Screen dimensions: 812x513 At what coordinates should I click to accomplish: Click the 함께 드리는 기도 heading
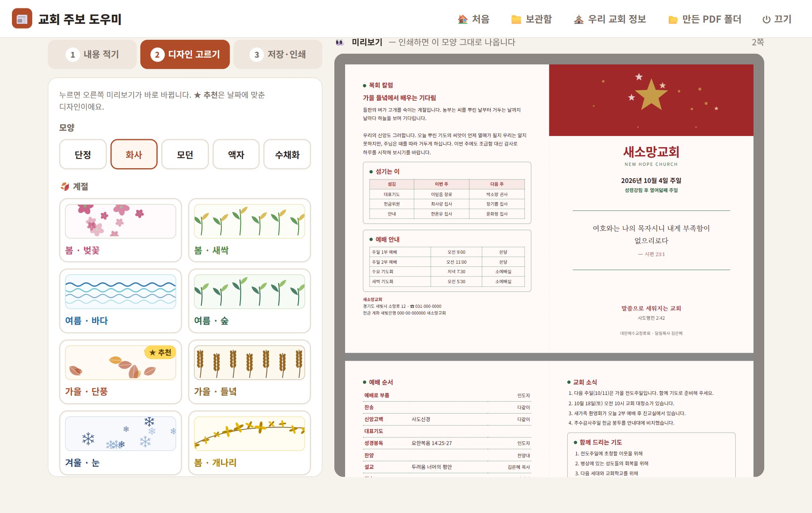coord(601,442)
